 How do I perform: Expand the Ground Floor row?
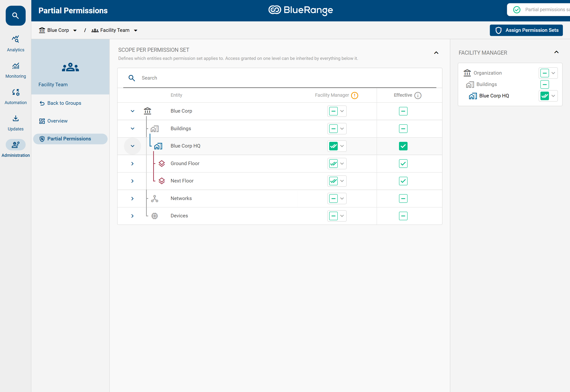[132, 164]
